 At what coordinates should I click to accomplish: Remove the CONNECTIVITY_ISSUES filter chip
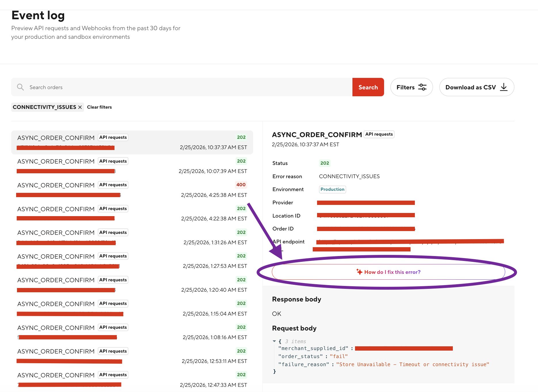(x=80, y=107)
